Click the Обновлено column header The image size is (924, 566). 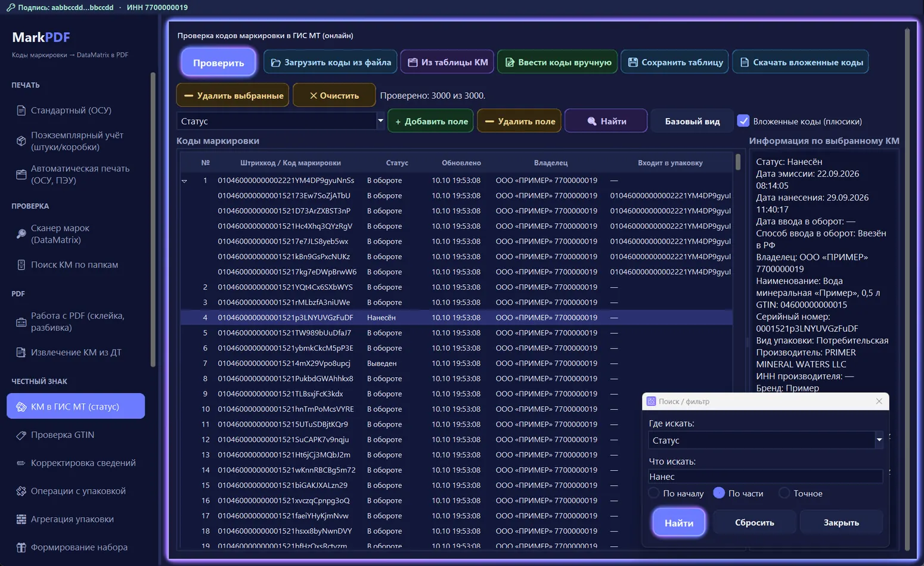[x=461, y=163]
